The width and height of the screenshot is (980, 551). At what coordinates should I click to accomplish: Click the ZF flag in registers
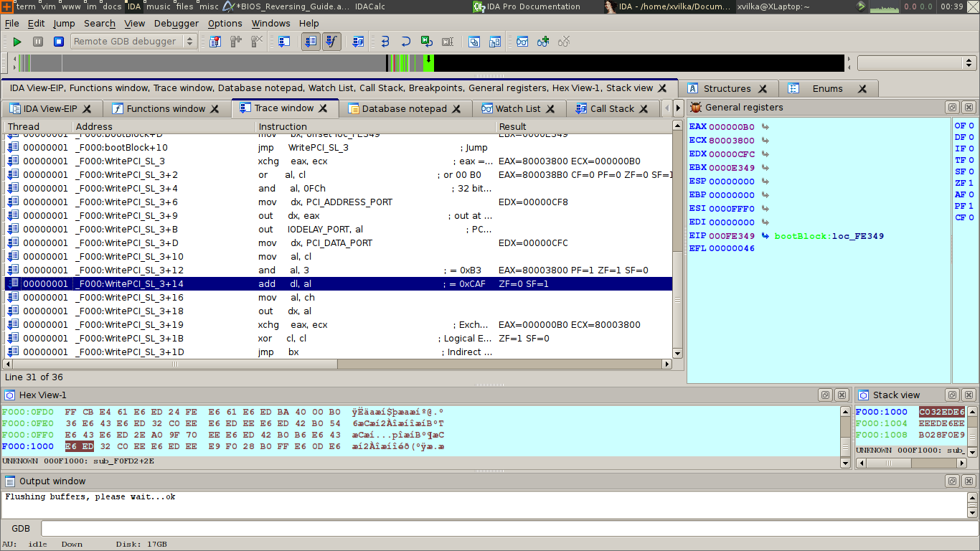(964, 183)
